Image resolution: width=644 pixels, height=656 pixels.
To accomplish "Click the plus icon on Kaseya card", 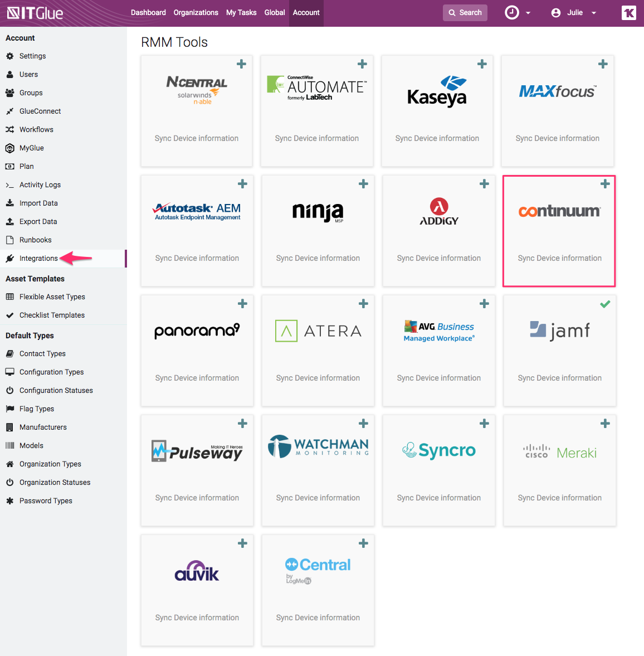I will tap(482, 64).
